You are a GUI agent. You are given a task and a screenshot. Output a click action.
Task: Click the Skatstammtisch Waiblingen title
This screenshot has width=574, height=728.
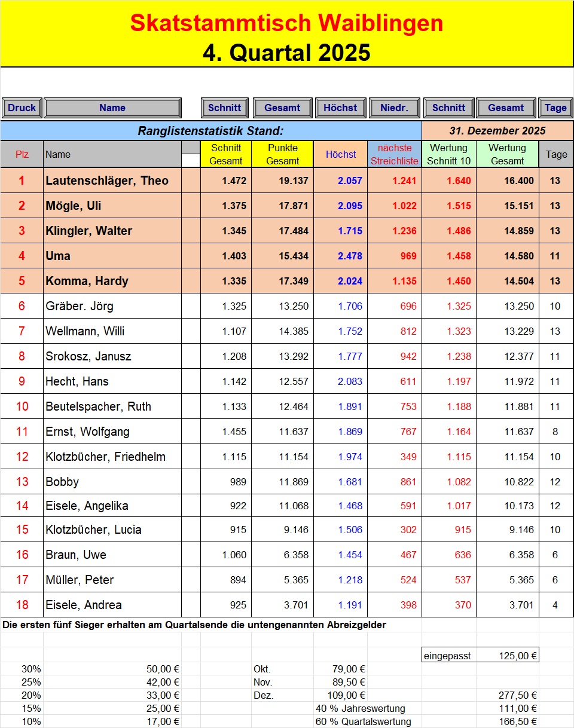click(286, 23)
